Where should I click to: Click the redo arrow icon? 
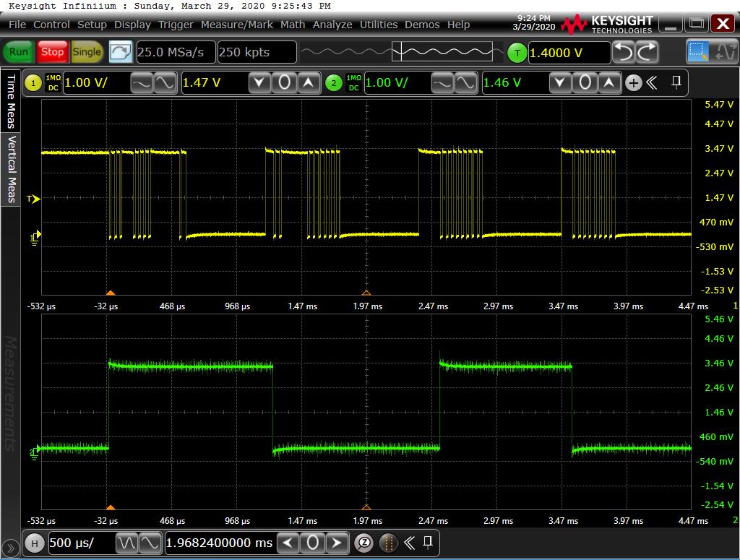click(x=647, y=52)
